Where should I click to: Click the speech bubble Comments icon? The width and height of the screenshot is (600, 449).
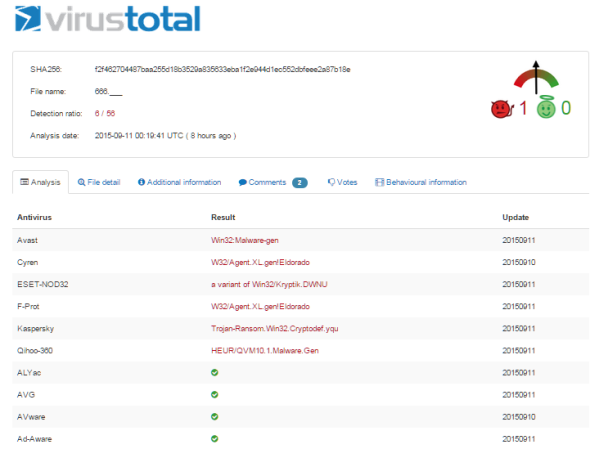242,183
